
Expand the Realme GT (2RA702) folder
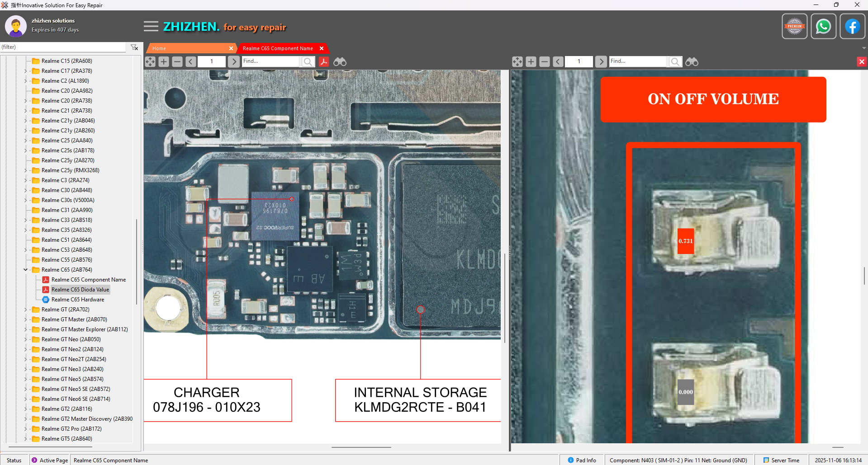click(26, 310)
